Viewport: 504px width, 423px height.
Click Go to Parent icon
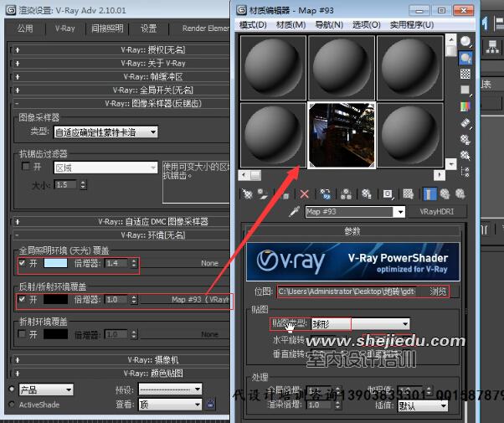pyautogui.click(x=445, y=194)
